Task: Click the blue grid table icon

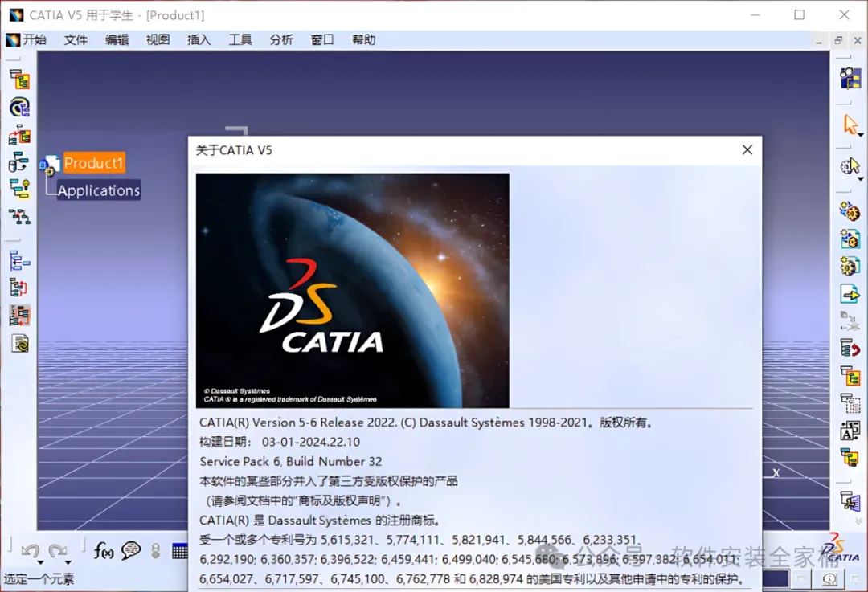Action: point(179,550)
